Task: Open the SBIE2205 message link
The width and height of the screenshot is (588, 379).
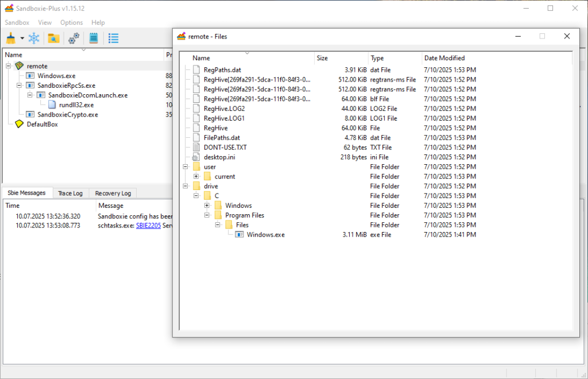Action: (x=149, y=226)
